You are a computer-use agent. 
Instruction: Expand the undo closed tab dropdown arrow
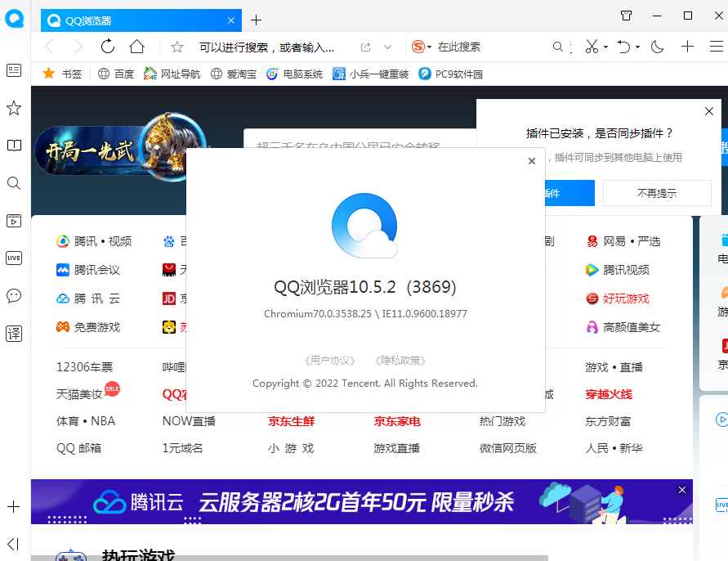pos(637,47)
